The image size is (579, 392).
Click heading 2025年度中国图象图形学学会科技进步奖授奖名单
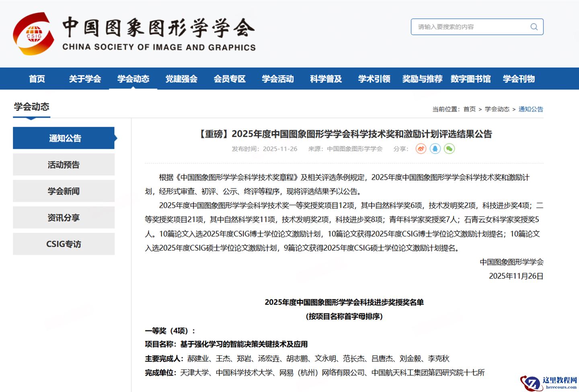click(x=344, y=302)
